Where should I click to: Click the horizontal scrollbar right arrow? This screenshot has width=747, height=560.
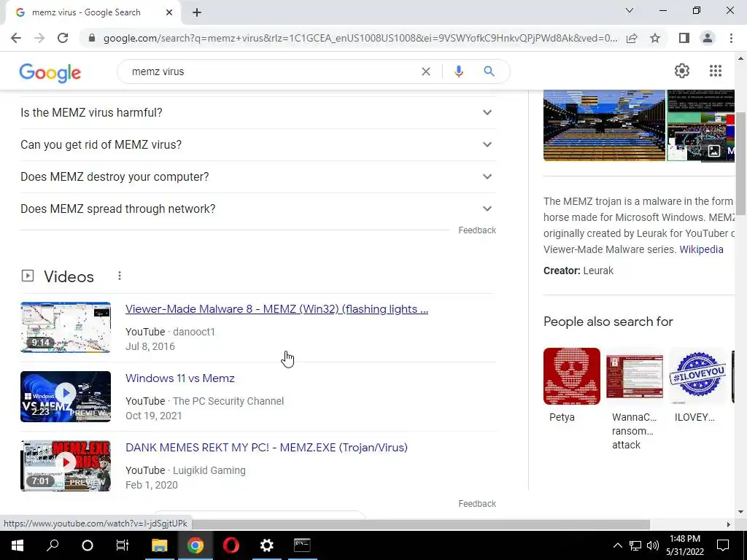click(x=728, y=524)
